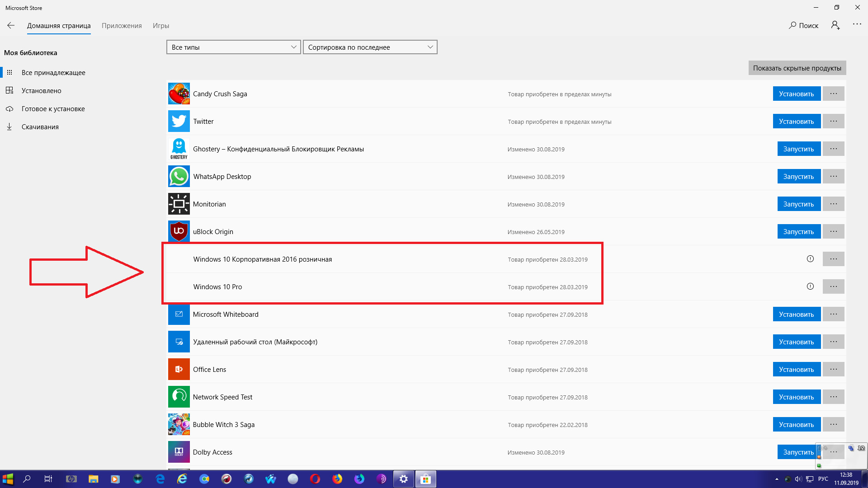Go back with the arrow button

click(11, 26)
